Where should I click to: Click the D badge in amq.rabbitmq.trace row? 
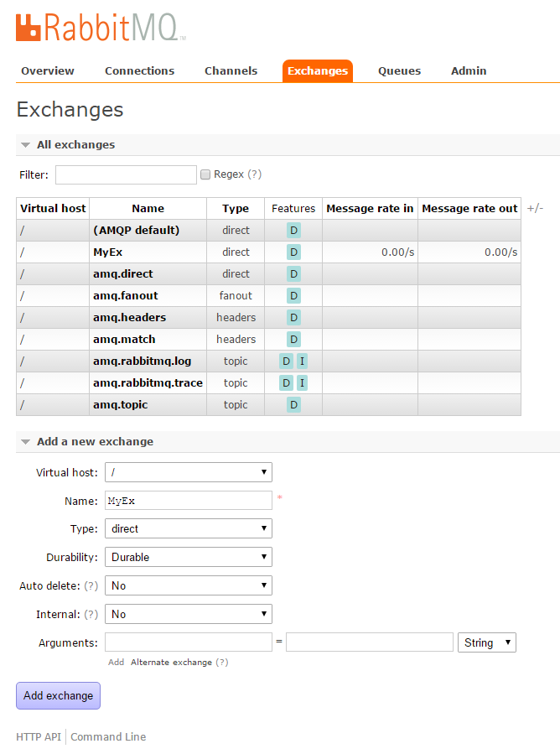click(x=286, y=383)
